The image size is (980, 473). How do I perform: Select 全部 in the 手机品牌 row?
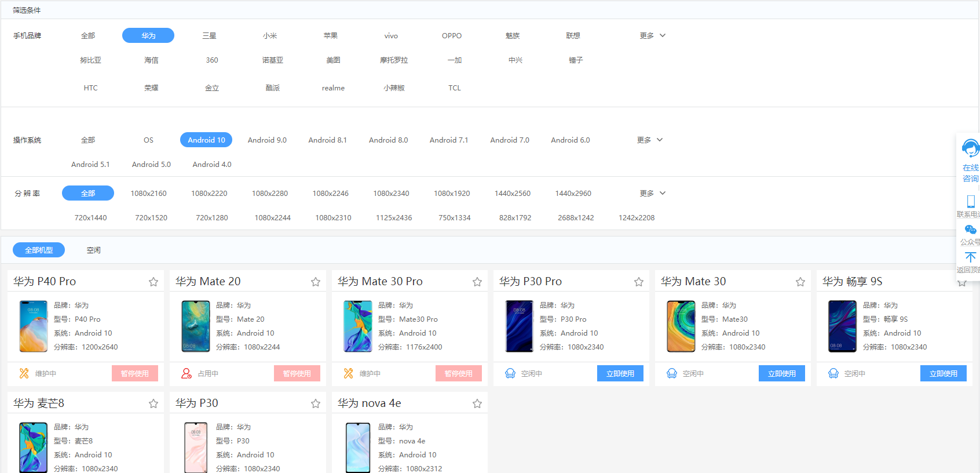click(88, 35)
